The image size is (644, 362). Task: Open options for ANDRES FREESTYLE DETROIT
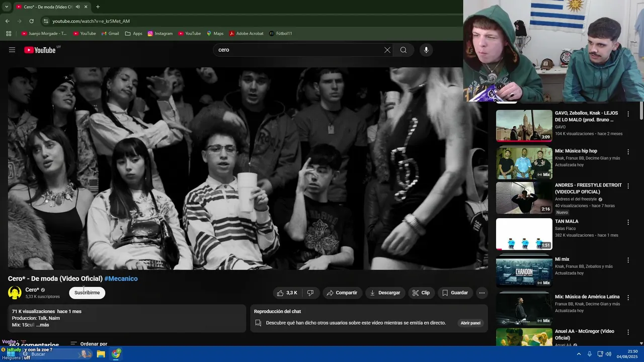(628, 186)
